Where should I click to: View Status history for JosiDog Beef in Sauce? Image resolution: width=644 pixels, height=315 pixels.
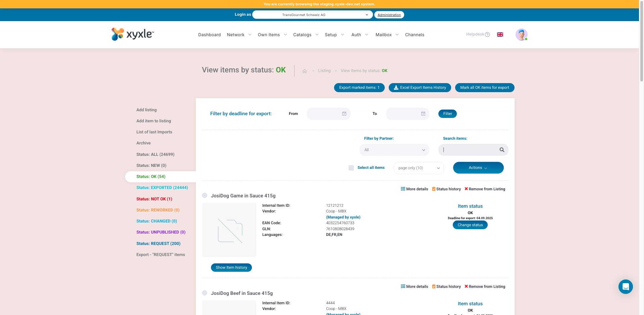click(x=446, y=287)
